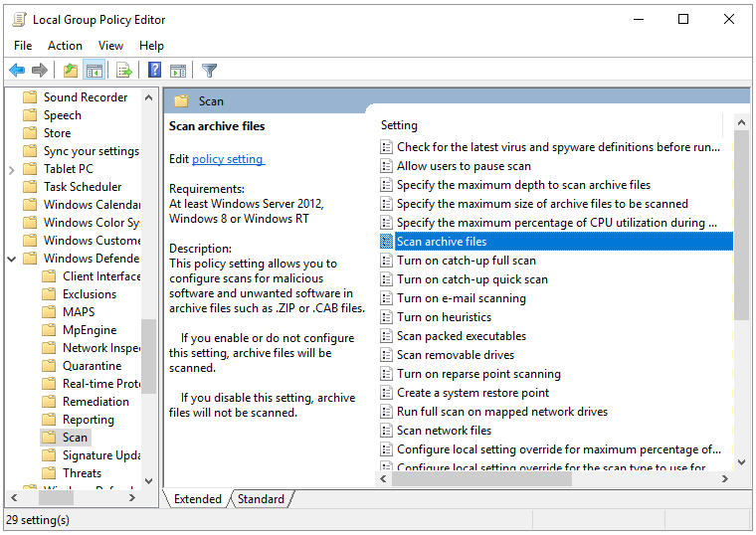The width and height of the screenshot is (756, 535).
Task: Click the Forward arrow toolbar icon
Action: pyautogui.click(x=40, y=71)
